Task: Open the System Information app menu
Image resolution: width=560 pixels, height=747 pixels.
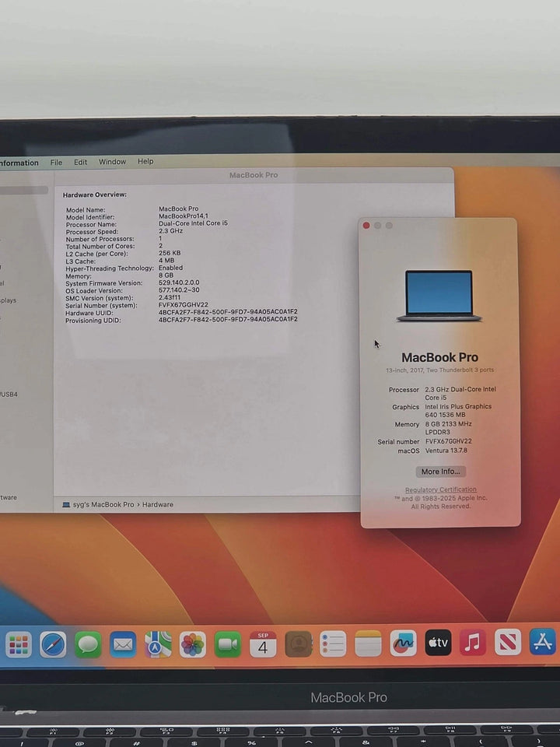Action: tap(19, 163)
